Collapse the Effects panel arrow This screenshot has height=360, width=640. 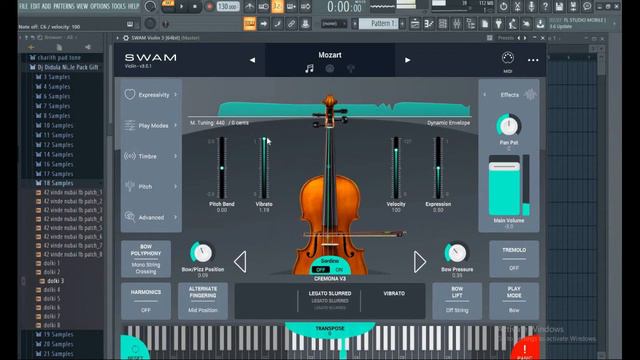pos(484,95)
